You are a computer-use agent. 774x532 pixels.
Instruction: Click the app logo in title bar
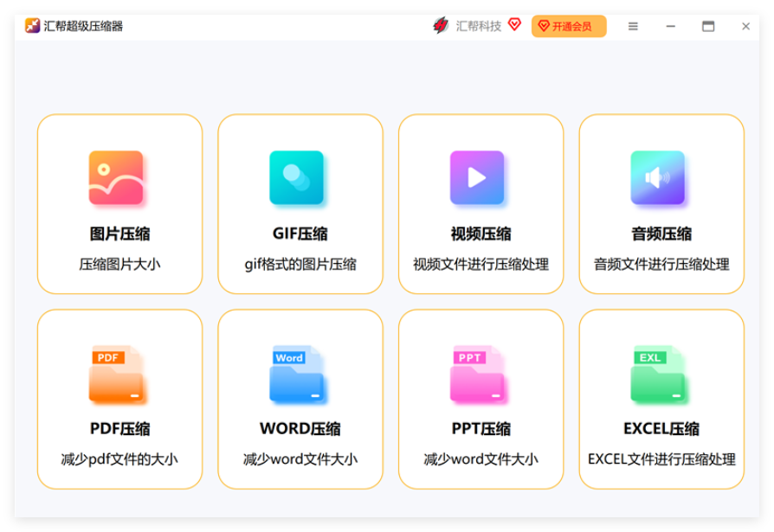33,26
